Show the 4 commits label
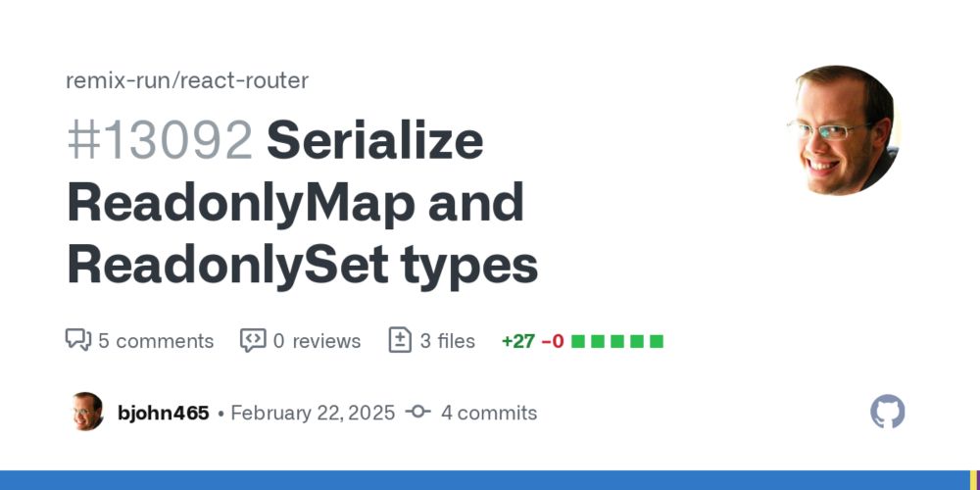The width and height of the screenshot is (980, 490). click(489, 413)
